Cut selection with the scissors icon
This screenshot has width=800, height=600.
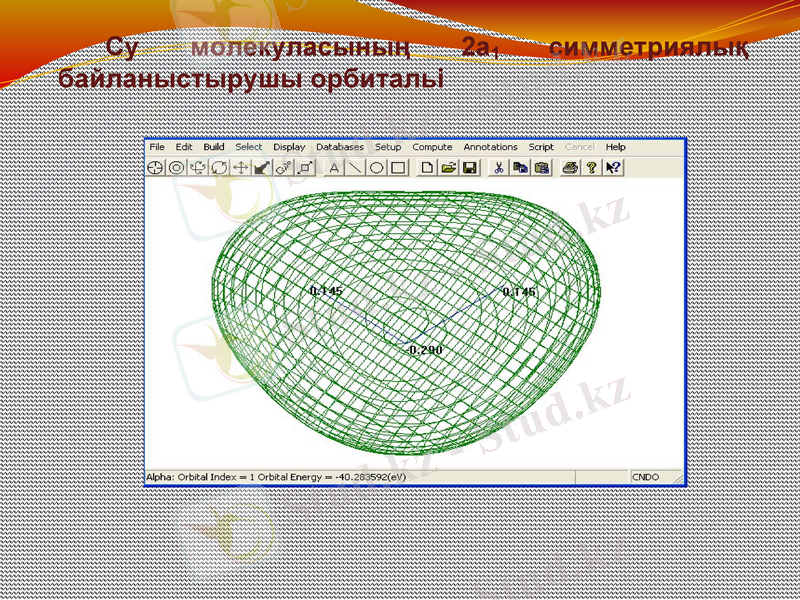point(499,168)
